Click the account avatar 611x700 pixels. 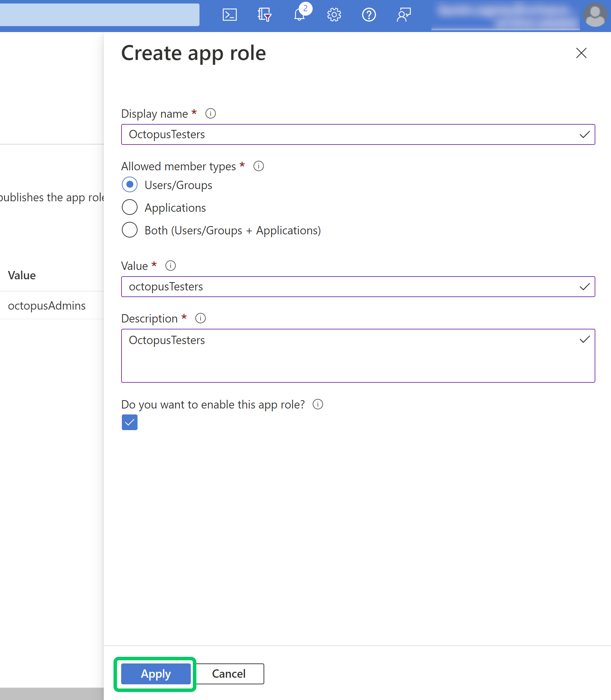595,15
